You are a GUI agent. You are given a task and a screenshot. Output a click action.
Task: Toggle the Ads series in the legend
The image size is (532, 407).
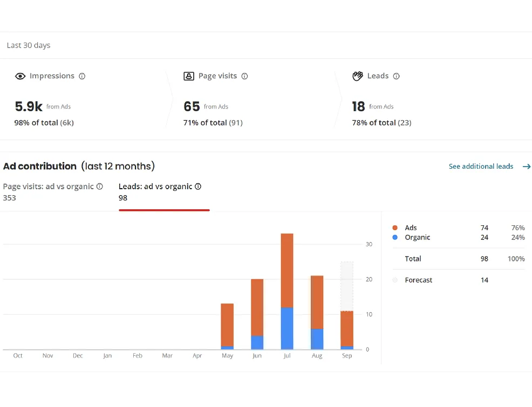point(411,228)
